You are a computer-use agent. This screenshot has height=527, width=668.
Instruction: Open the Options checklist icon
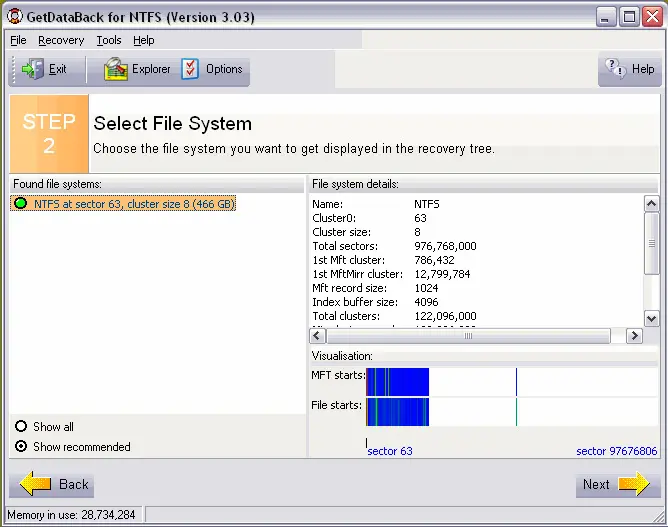point(190,69)
